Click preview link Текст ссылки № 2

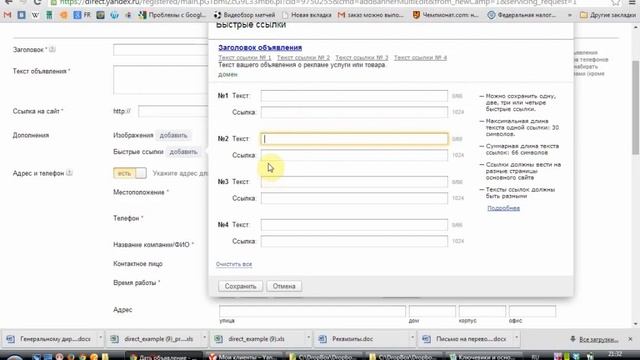[x=303, y=58]
